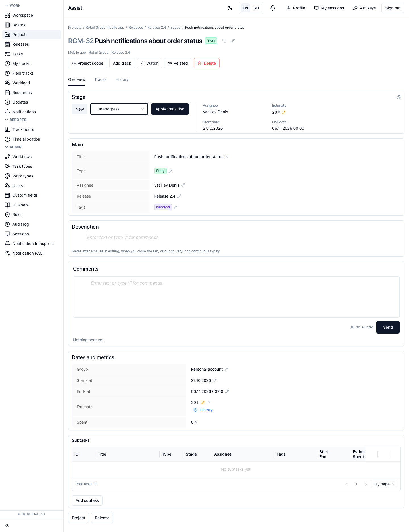Image resolution: width=409 pixels, height=532 pixels.
Task: Open Releases in sidebar menu
Action: point(32,44)
